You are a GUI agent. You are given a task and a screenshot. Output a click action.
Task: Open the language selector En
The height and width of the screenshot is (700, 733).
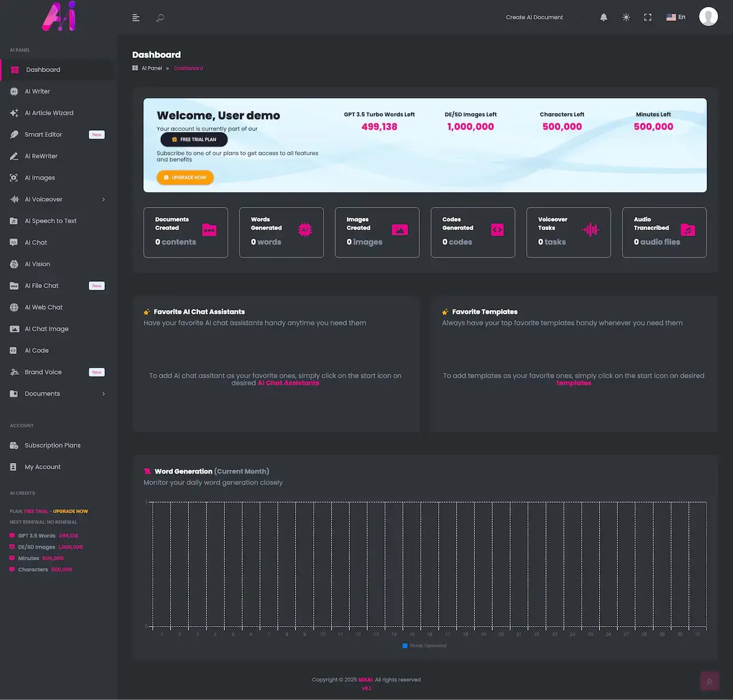pyautogui.click(x=676, y=17)
